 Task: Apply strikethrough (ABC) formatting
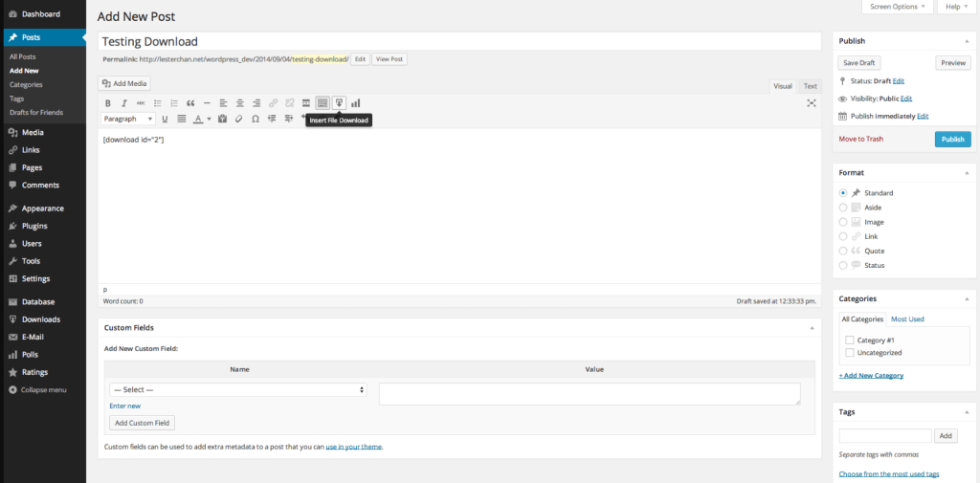tap(141, 103)
